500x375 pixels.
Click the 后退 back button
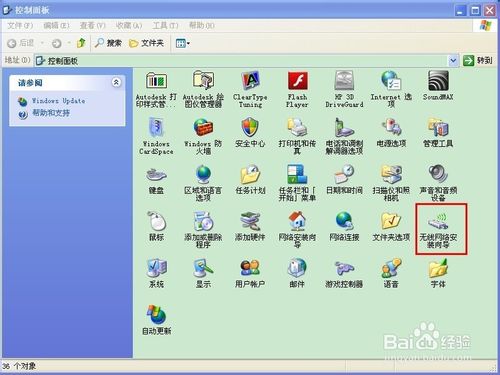21,43
